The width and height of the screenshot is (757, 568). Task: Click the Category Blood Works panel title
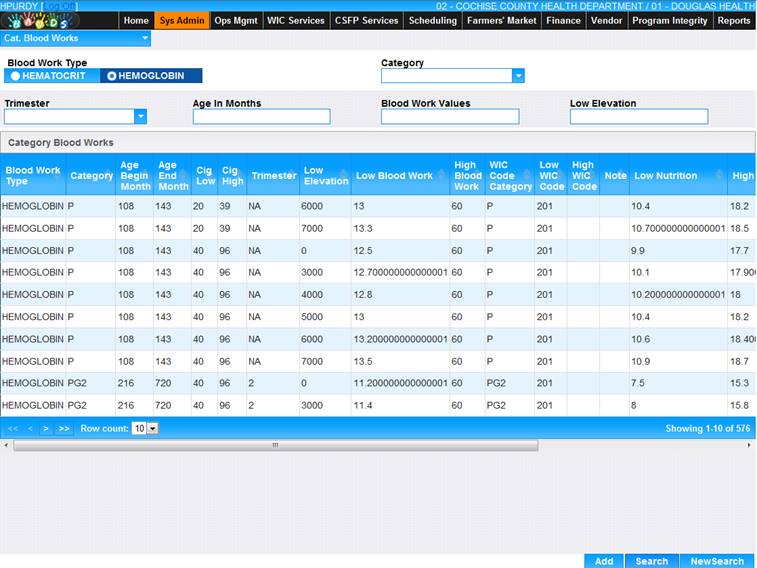coord(61,143)
